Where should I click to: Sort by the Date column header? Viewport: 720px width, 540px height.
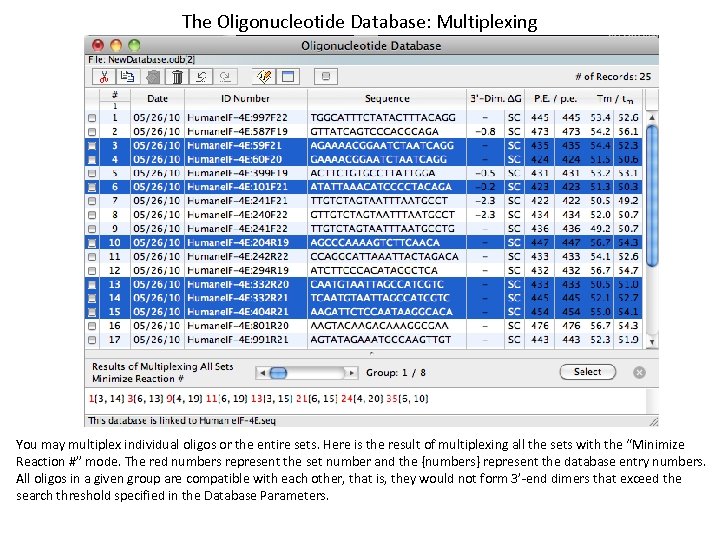(158, 99)
